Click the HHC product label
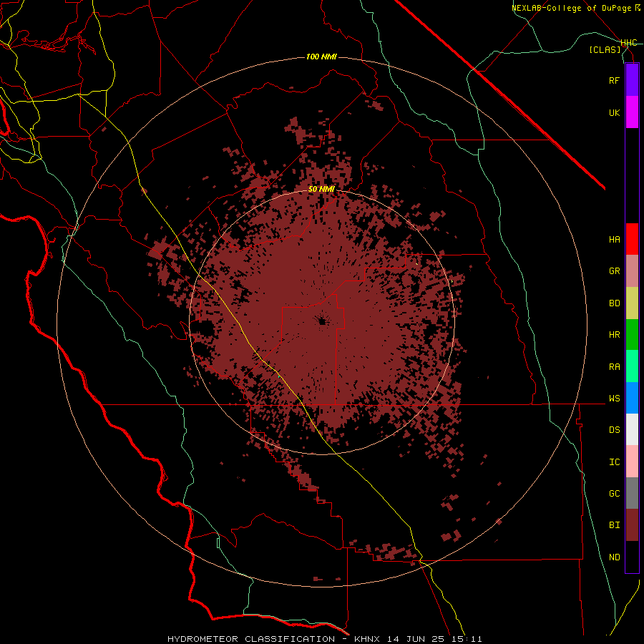This screenshot has width=644, height=644. point(629,43)
